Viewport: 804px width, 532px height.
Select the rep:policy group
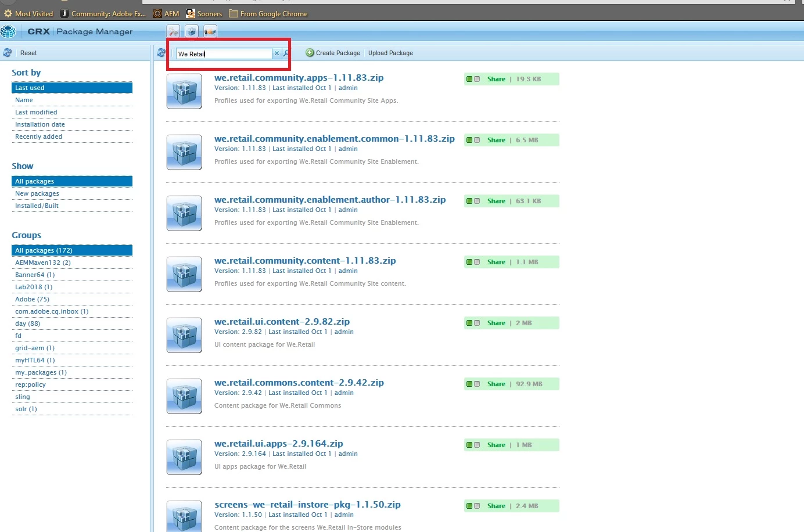72,384
